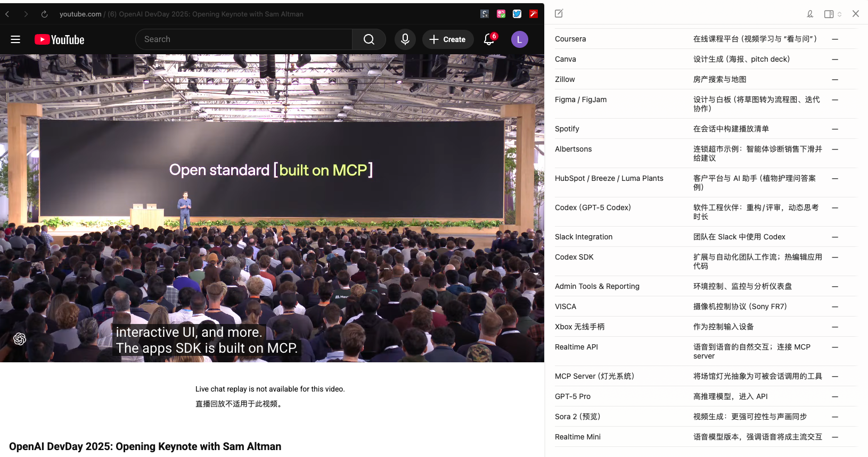
Task: Start voice search with the microphone
Action: pyautogui.click(x=405, y=39)
